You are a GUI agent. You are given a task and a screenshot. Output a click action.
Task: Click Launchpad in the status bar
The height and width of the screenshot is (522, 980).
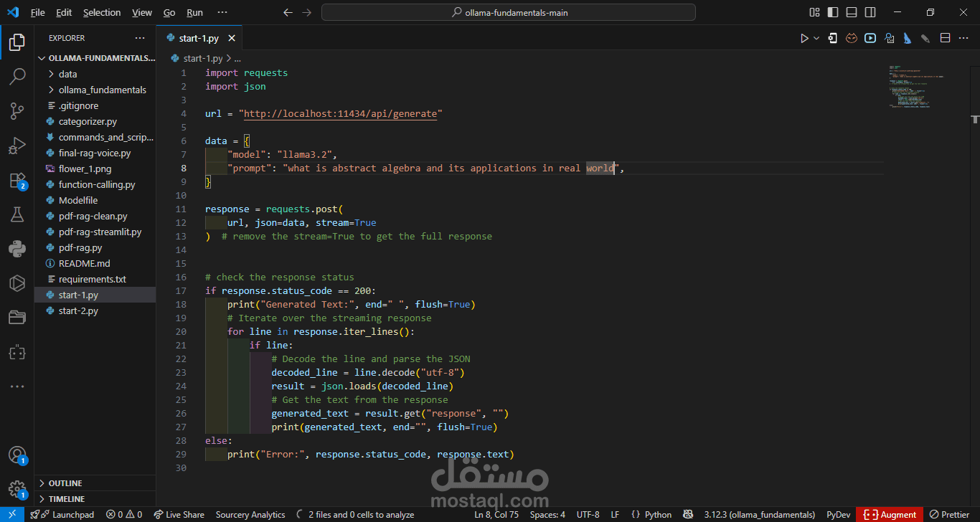[62, 514]
